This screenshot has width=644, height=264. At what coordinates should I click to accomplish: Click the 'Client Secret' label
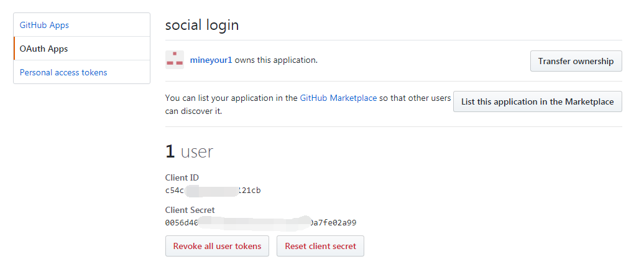coord(190,210)
